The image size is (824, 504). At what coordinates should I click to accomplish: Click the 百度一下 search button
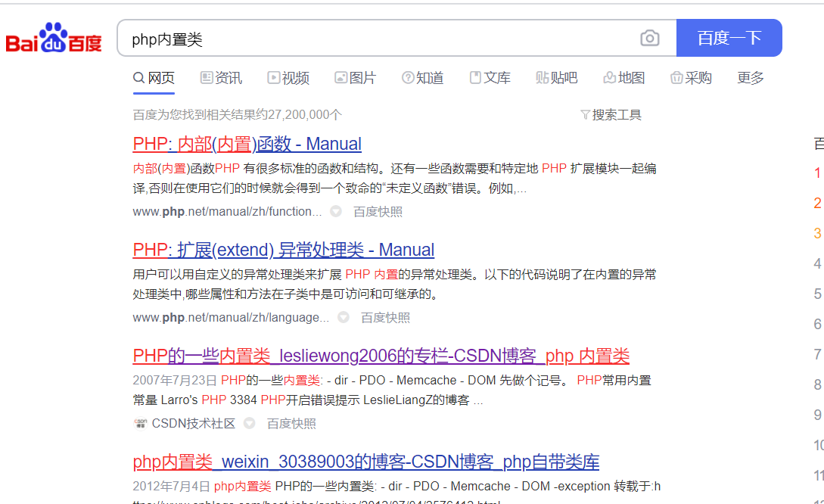[729, 38]
